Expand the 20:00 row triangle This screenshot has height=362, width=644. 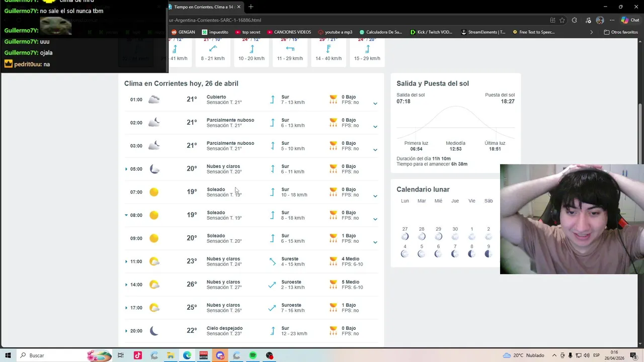click(x=126, y=331)
